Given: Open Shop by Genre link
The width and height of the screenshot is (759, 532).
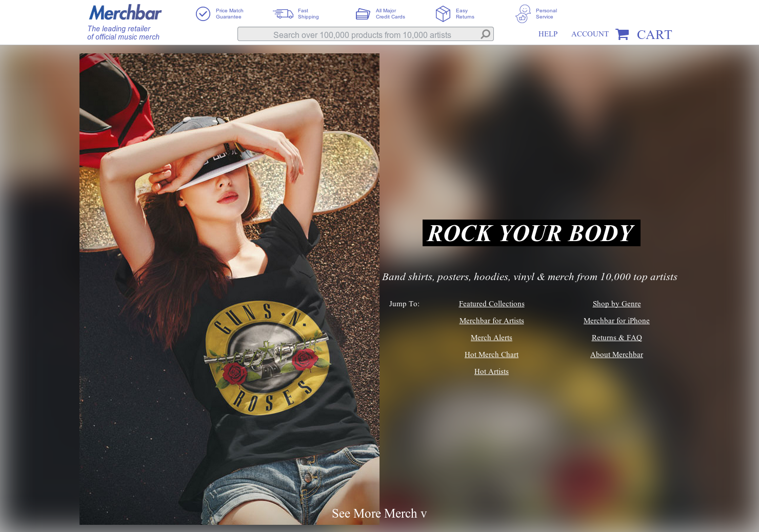Looking at the screenshot, I should [x=616, y=304].
